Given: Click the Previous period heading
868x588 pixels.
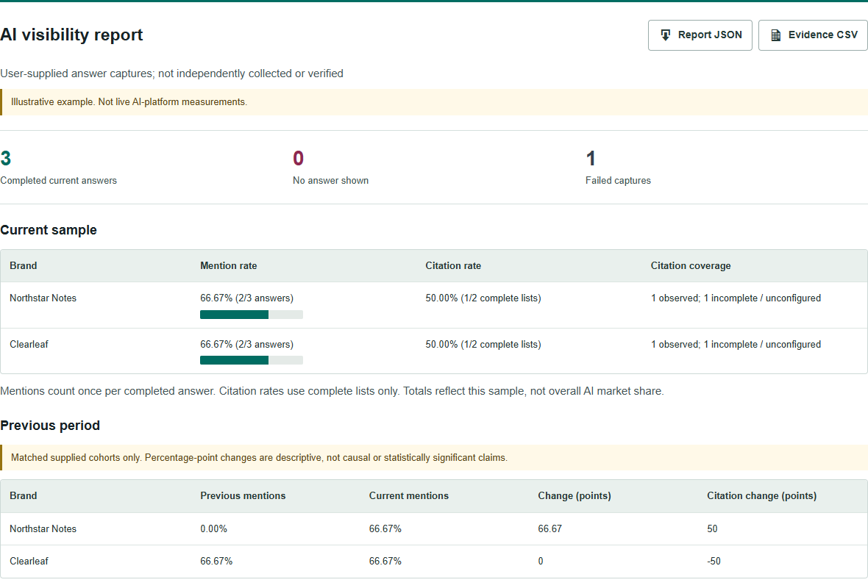Looking at the screenshot, I should pyautogui.click(x=50, y=426).
